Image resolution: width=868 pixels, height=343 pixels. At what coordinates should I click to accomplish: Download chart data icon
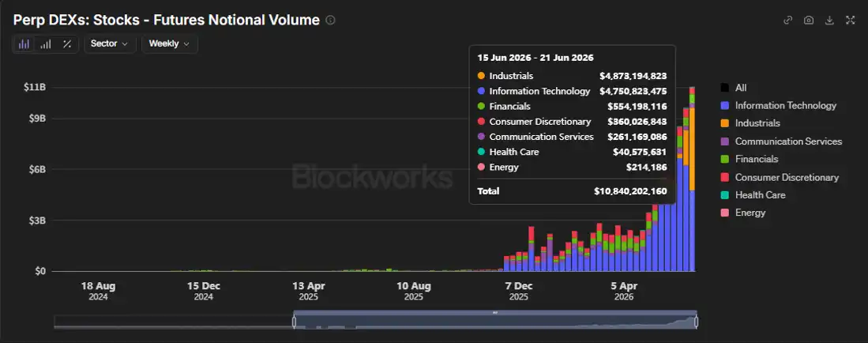829,20
